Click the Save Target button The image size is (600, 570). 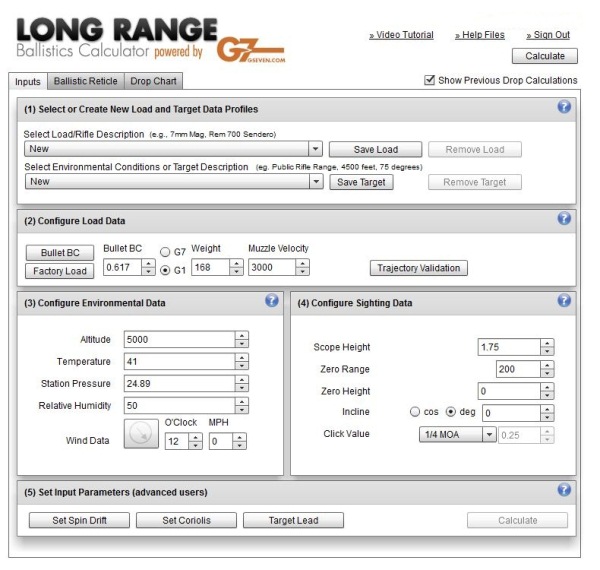click(x=361, y=182)
